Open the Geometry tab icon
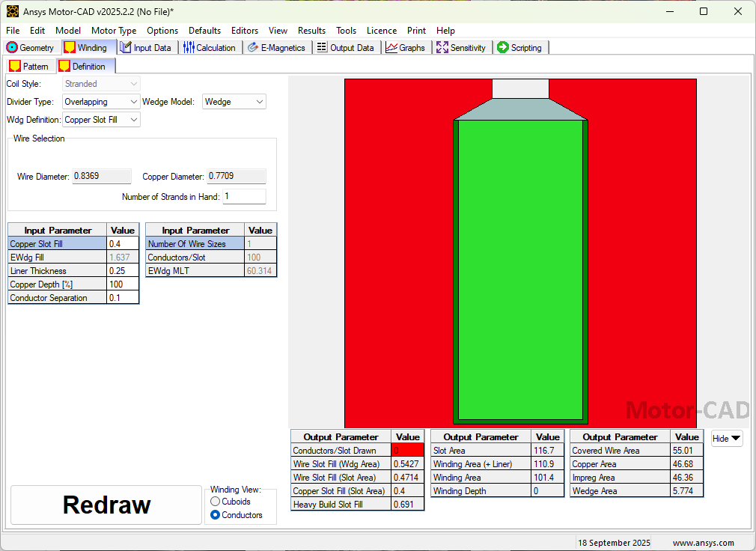This screenshot has width=756, height=551. (12, 48)
